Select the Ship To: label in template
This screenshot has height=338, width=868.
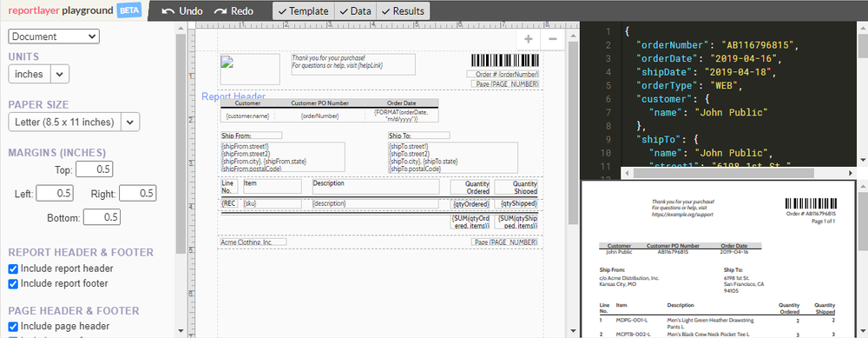(x=419, y=136)
